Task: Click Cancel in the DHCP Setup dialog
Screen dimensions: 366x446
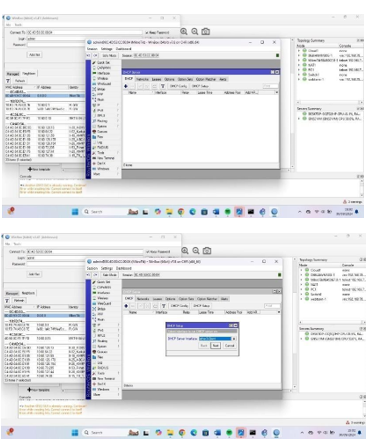Action: (x=229, y=346)
